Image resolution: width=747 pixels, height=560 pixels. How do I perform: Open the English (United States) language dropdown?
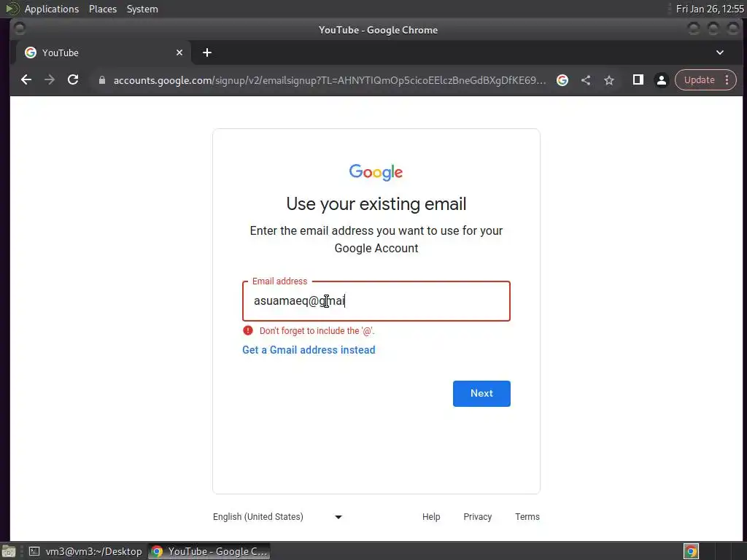pos(278,517)
